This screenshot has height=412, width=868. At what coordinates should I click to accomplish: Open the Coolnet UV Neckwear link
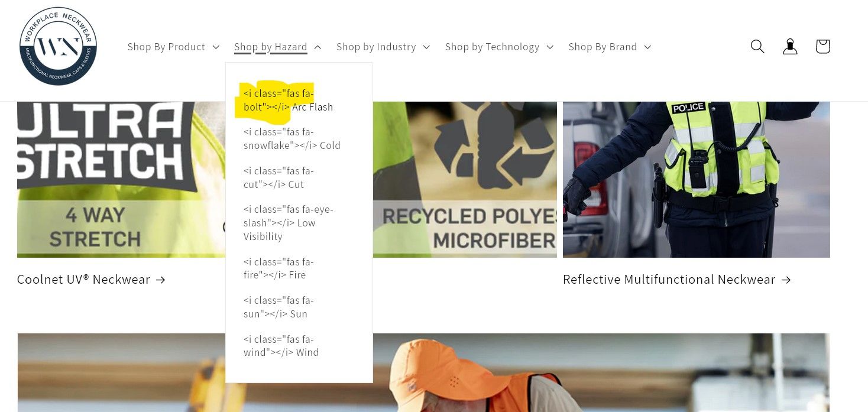[x=91, y=280]
